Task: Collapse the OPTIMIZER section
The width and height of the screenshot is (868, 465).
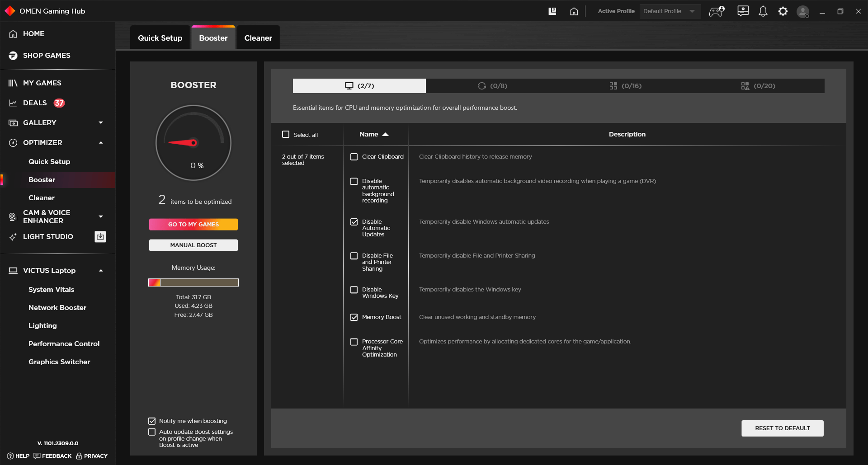Action: click(101, 143)
